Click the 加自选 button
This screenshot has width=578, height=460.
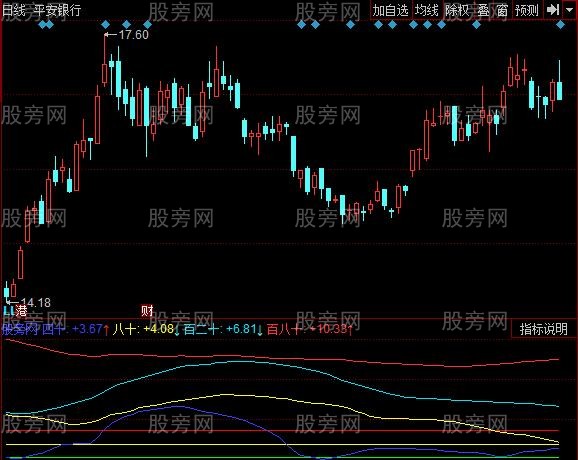[x=390, y=10]
